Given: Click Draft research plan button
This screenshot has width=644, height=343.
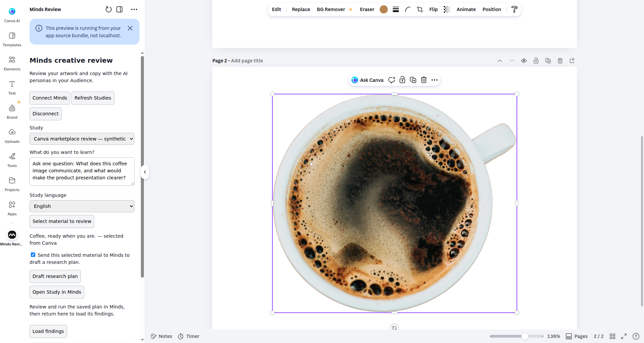Looking at the screenshot, I should 55,276.
